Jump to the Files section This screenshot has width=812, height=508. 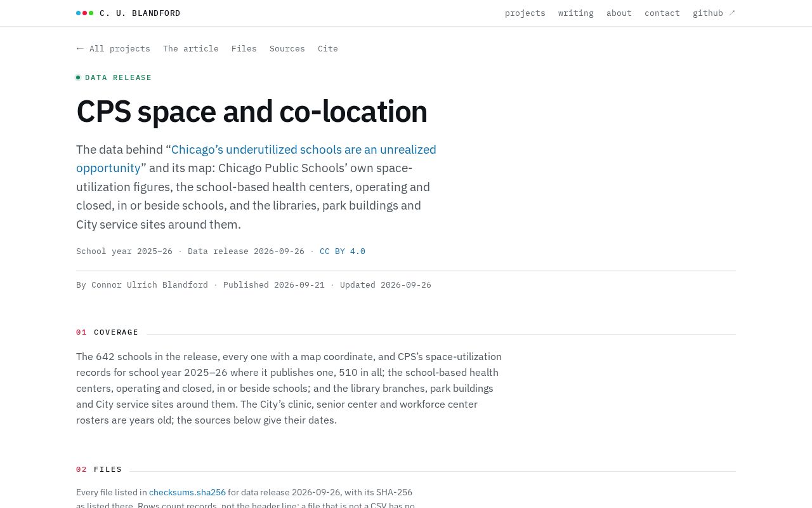pos(244,48)
